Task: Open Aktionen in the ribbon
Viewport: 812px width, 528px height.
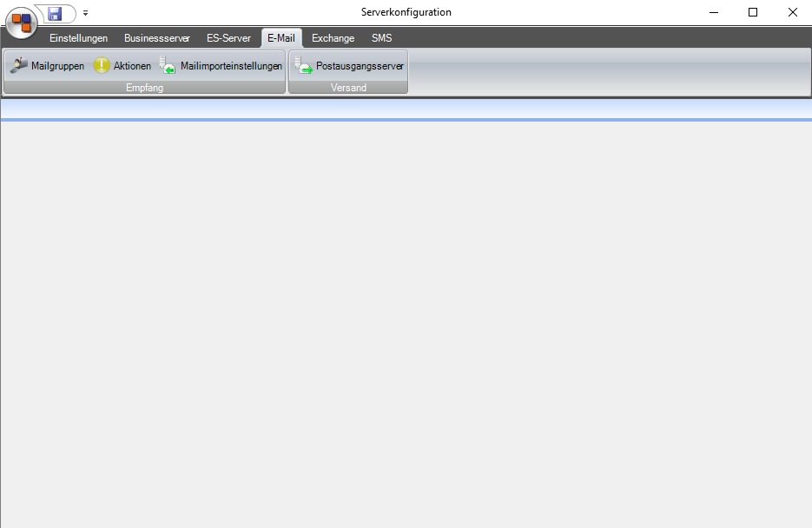Action: pyautogui.click(x=122, y=66)
